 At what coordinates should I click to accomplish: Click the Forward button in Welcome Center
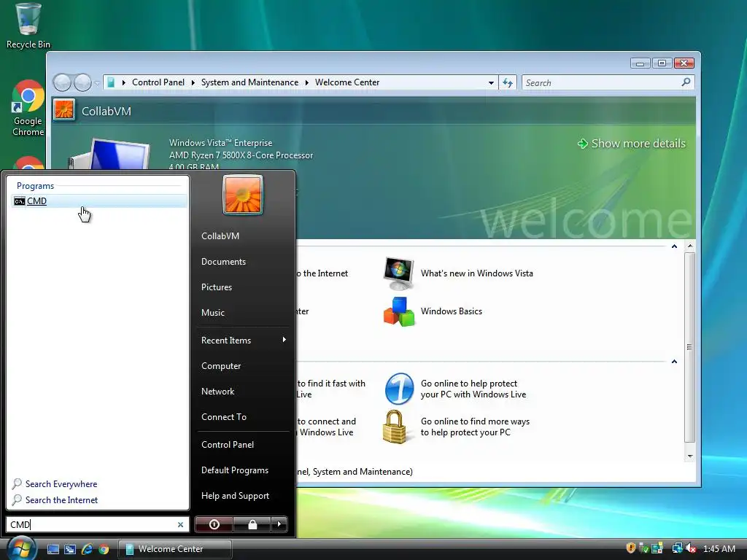pos(83,82)
